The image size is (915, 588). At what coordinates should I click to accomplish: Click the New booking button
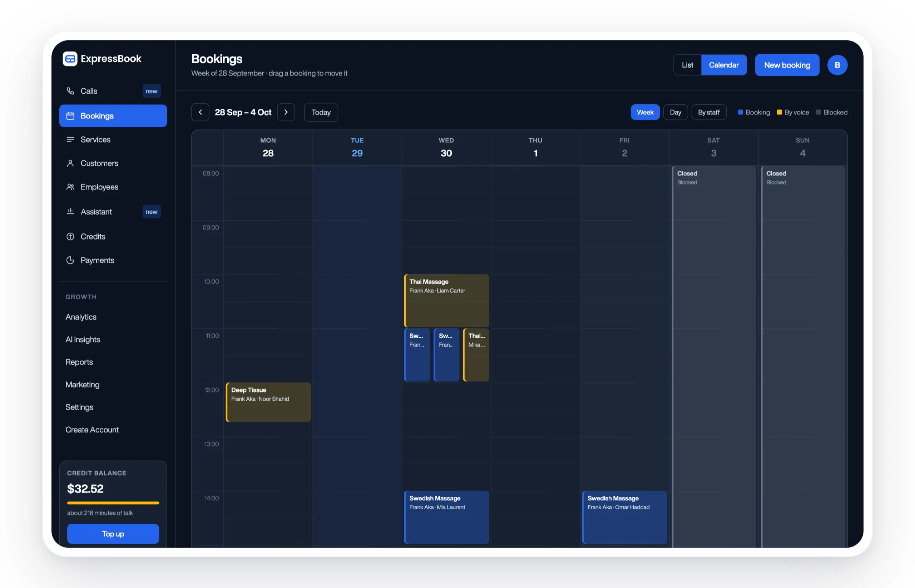(787, 65)
